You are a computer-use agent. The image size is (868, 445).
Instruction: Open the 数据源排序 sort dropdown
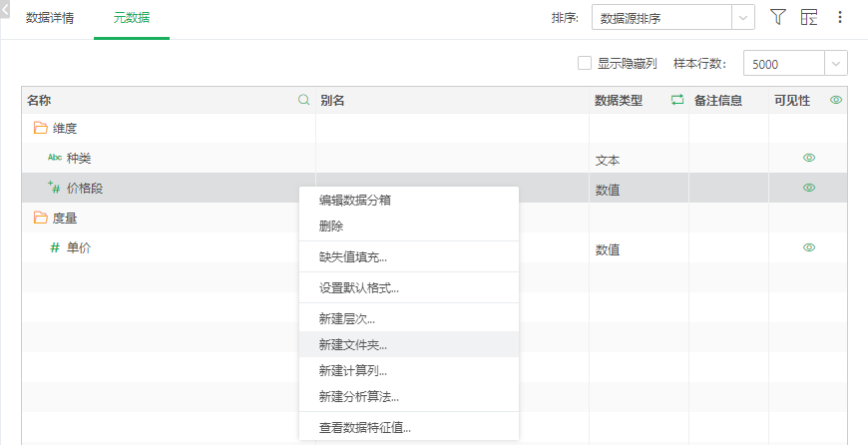point(673,18)
